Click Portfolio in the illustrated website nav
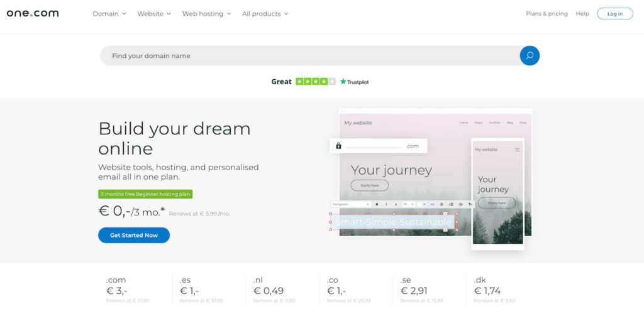This screenshot has height=316, width=644. point(494,123)
